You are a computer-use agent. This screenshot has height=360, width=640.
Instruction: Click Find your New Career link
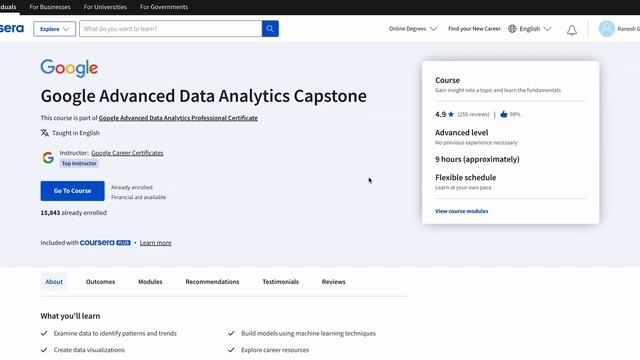pyautogui.click(x=474, y=29)
